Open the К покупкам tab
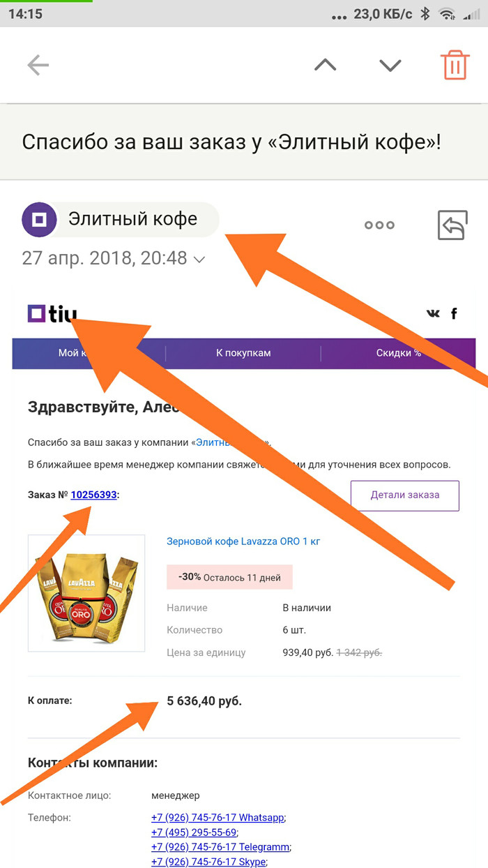Screen dimensions: 488x868 [243, 353]
